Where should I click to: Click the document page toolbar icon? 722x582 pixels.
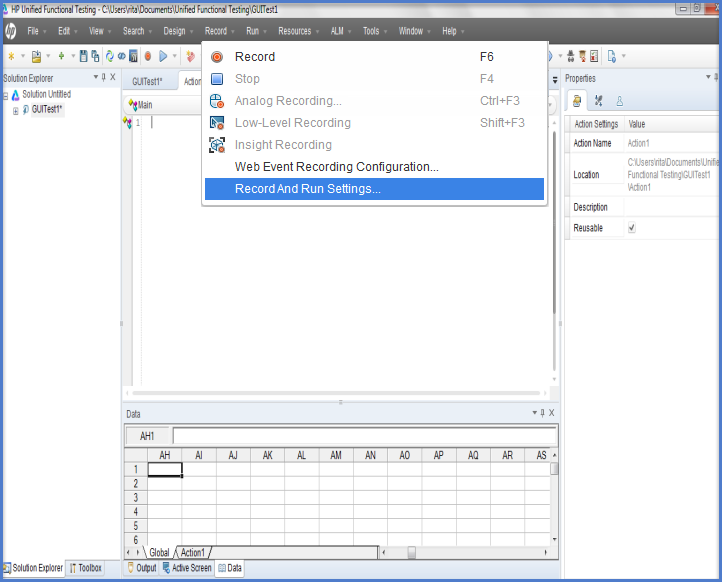(x=611, y=56)
